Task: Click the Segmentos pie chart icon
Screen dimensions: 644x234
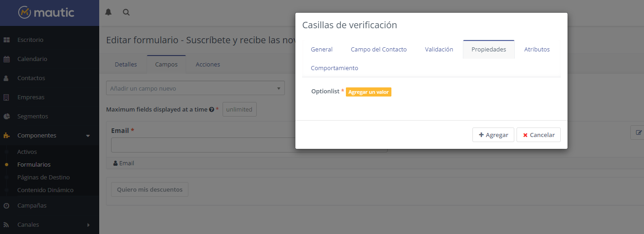Action: [7, 117]
